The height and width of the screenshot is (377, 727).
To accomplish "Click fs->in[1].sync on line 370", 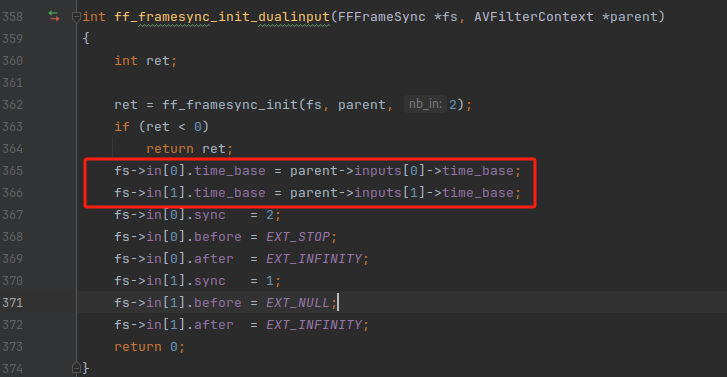I will click(x=170, y=281).
